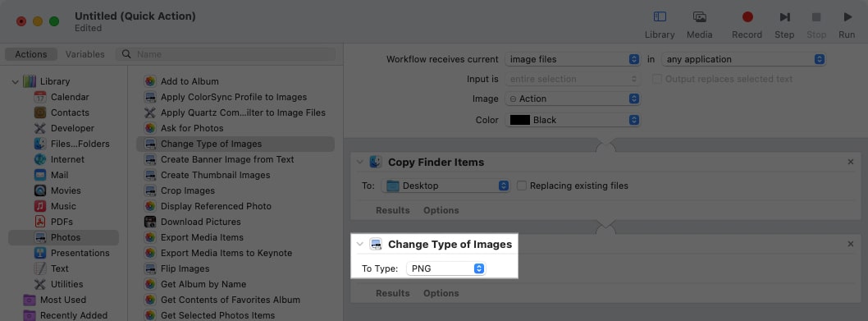This screenshot has width=868, height=321.
Task: Click the search magnifier icon
Action: tap(126, 54)
